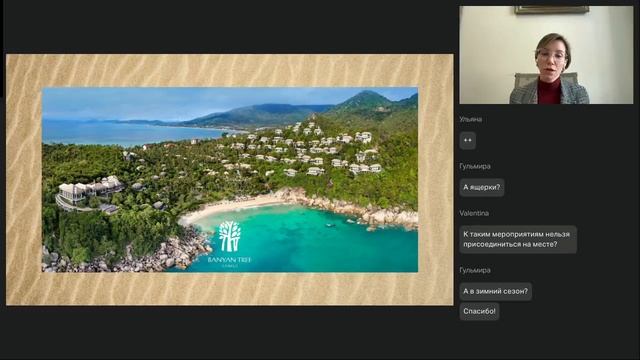Open sender name Valentina in chat
Viewport: 640px width, 360px height.
474,213
